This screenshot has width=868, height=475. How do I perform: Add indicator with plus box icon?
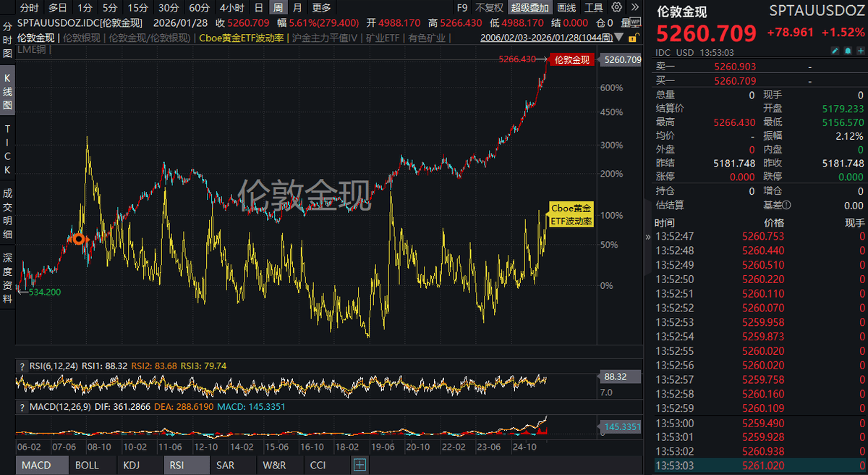pyautogui.click(x=360, y=465)
